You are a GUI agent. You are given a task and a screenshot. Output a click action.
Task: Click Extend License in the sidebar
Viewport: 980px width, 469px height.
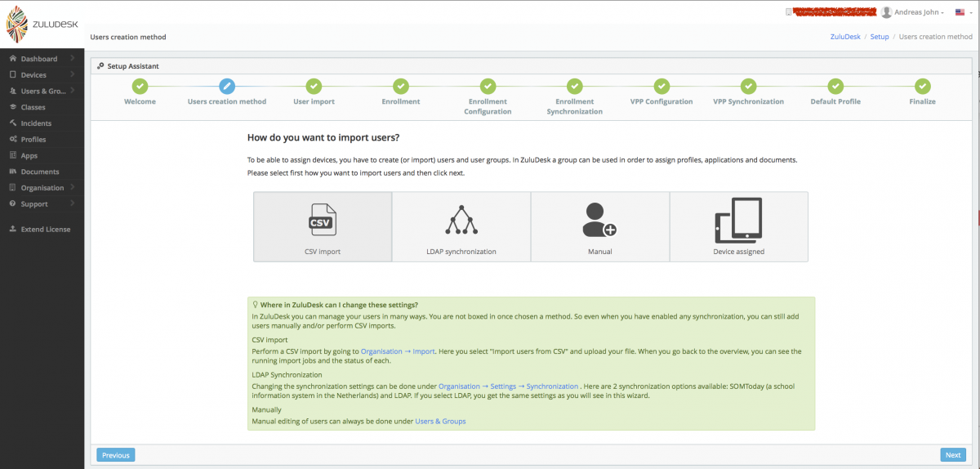tap(42, 230)
